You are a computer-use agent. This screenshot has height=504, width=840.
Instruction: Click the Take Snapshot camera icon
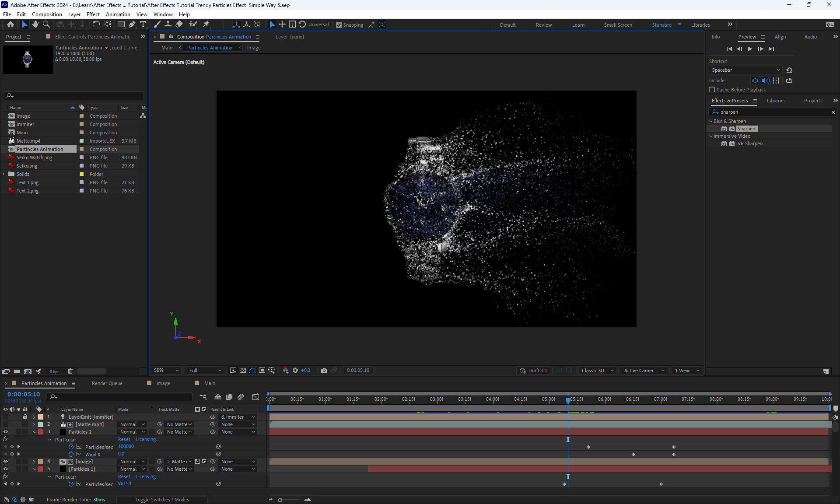click(324, 370)
